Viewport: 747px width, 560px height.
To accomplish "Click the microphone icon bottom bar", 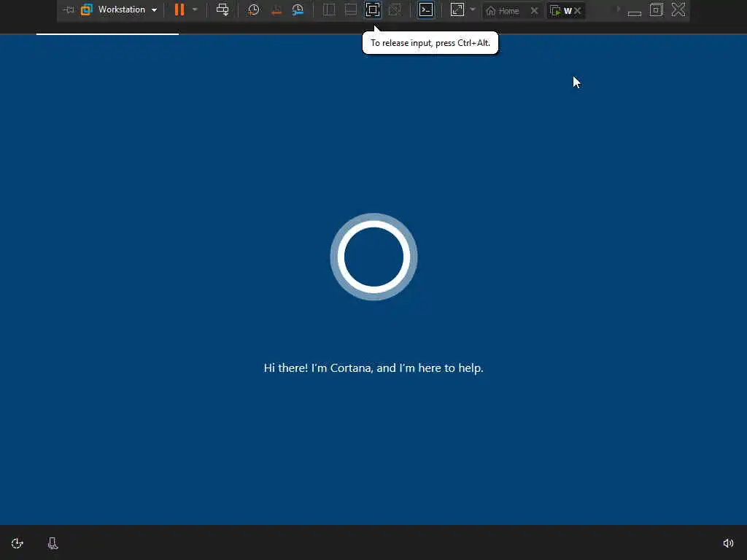I will 53,543.
